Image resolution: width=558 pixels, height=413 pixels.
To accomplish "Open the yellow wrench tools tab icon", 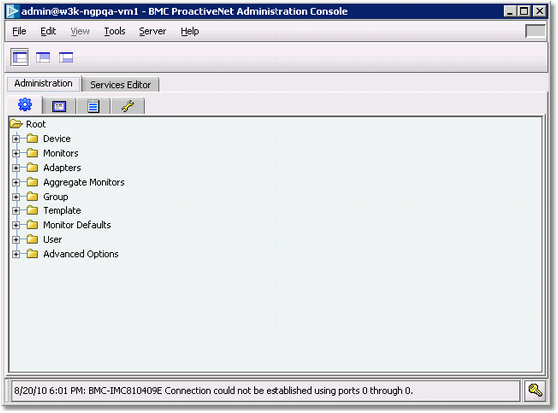I will click(128, 106).
